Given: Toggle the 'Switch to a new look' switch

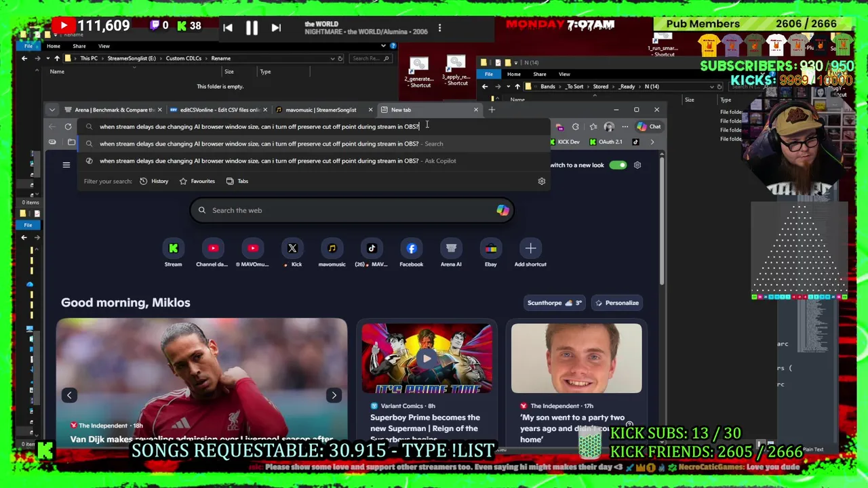Looking at the screenshot, I should 618,165.
